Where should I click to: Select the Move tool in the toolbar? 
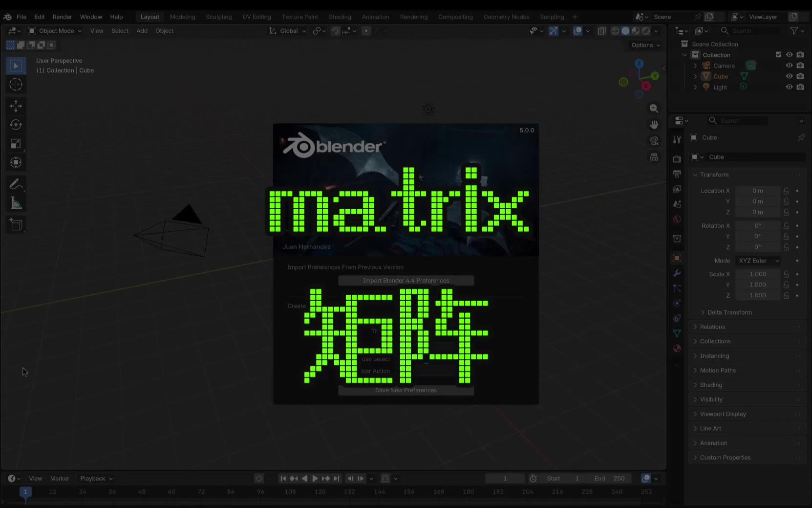pos(16,106)
